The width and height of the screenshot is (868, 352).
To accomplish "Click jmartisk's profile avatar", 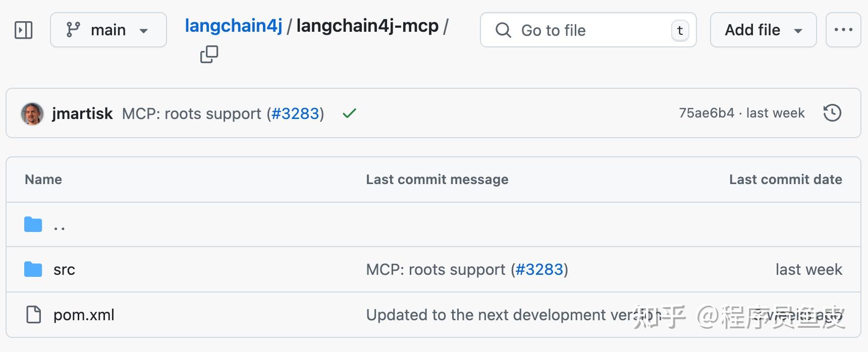I will tap(32, 113).
